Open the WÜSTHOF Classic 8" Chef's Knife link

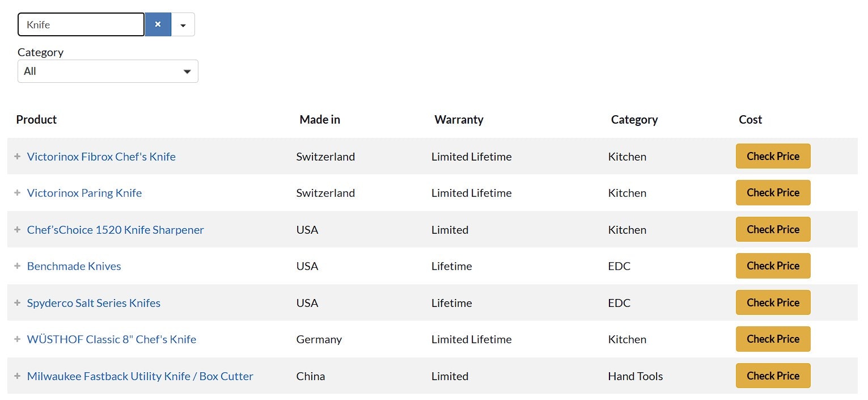112,339
